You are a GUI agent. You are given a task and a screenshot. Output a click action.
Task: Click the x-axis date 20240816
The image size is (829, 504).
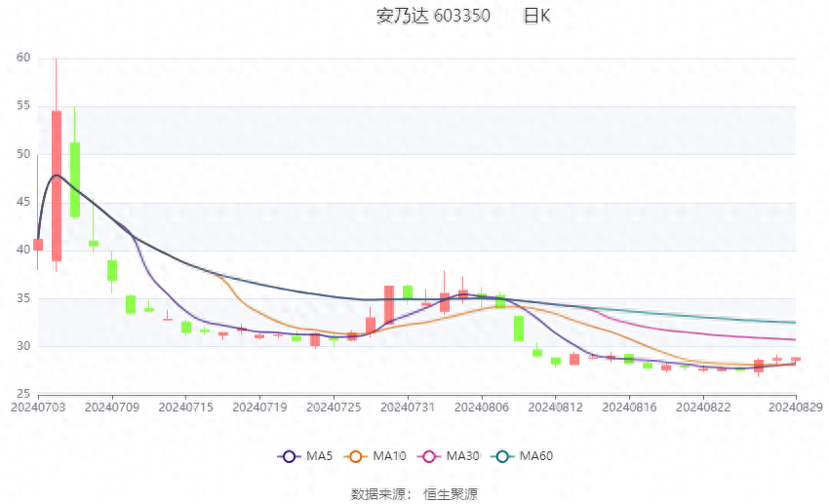click(629, 407)
